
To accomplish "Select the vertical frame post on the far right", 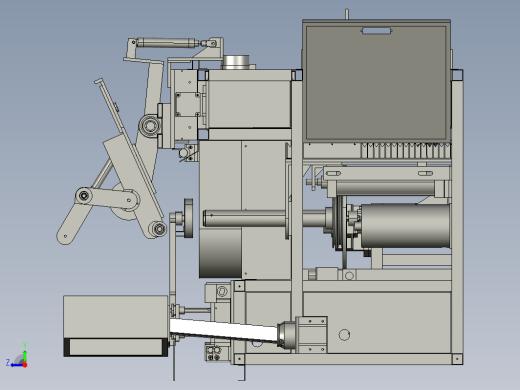I will point(457,217).
